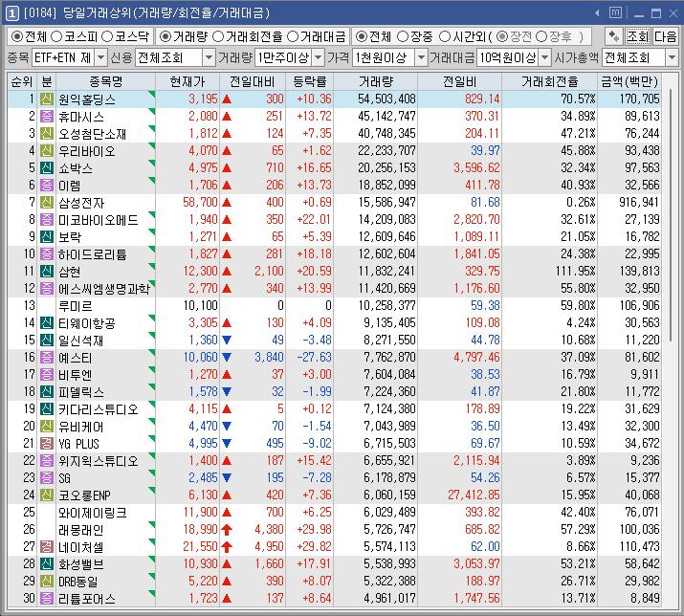Image resolution: width=684 pixels, height=616 pixels.
Task: Click the green corner marker on 코오롱ENP
Action: (x=152, y=490)
